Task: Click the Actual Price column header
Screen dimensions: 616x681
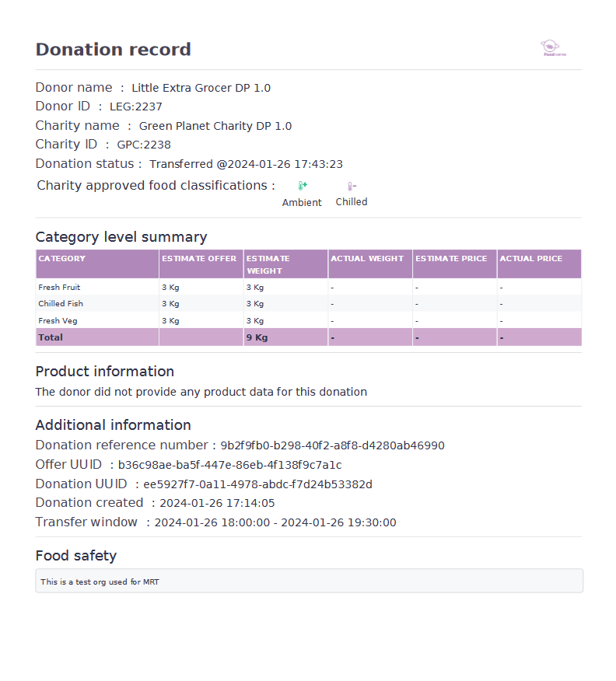Action: tap(531, 259)
